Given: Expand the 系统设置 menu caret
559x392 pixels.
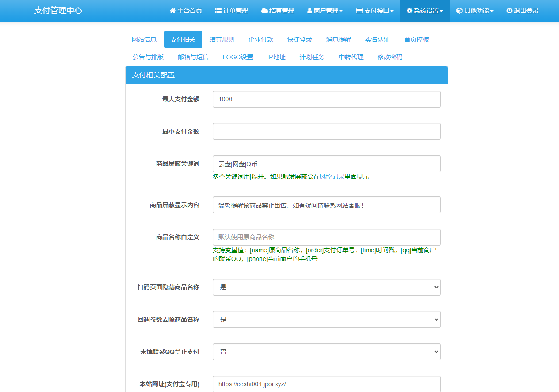Looking at the screenshot, I should pyautogui.click(x=441, y=11).
